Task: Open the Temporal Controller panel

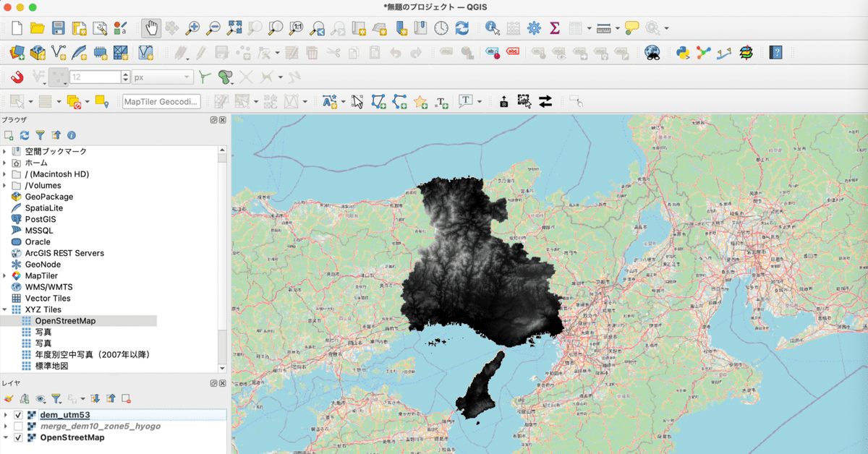Action: tap(441, 27)
